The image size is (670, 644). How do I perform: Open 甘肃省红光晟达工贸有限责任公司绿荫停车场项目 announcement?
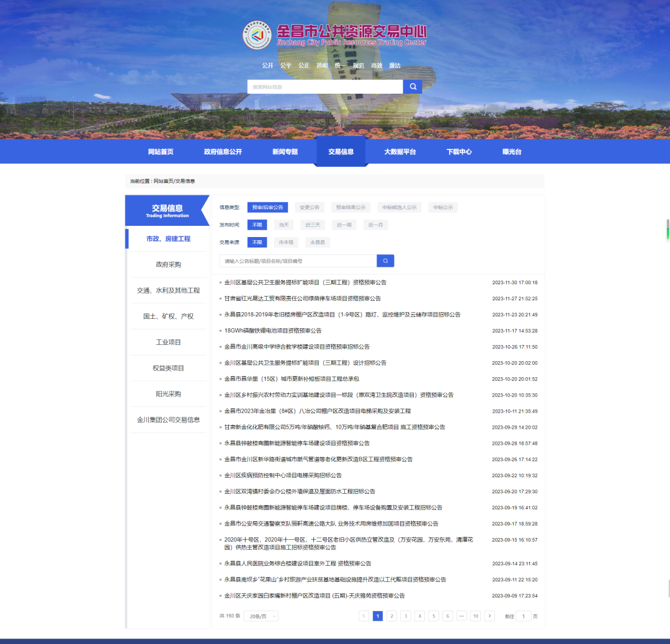click(x=303, y=298)
